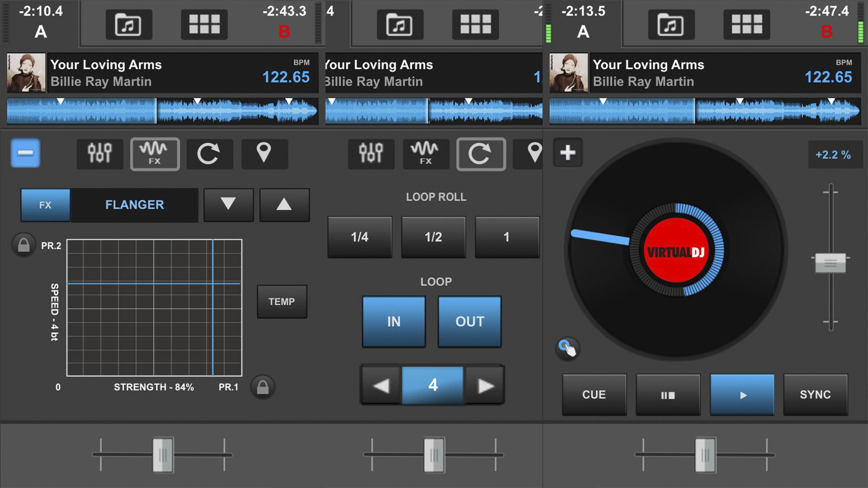Click the pitch slider handle near turntable

(830, 263)
